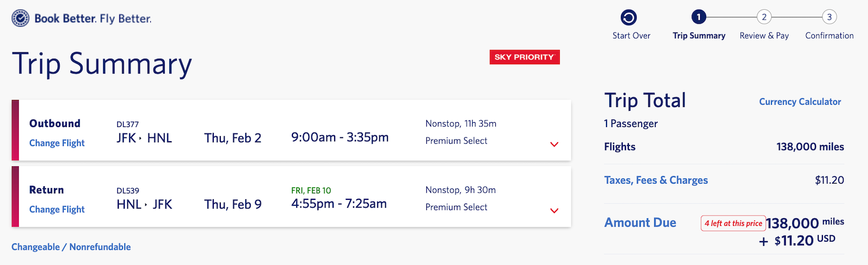Screen dimensions: 868x265
Task: Click the Delta globe logo icon
Action: 21,18
